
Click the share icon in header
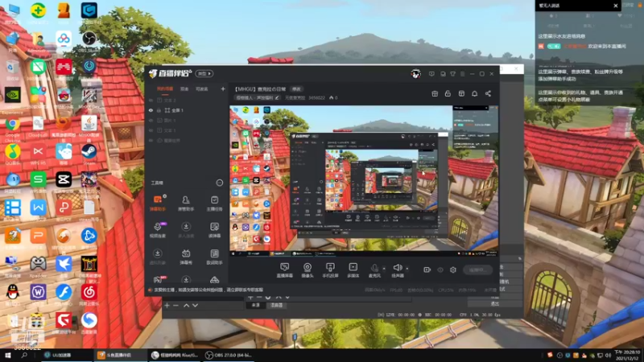coord(489,93)
